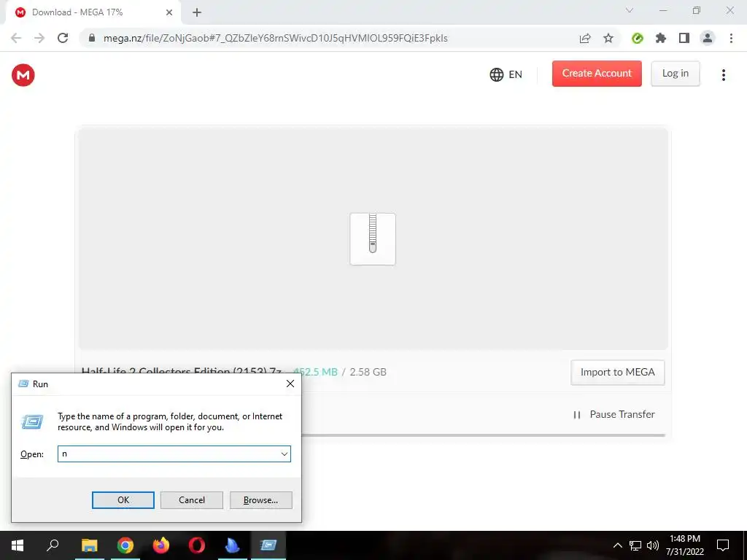Toggle the Chrome side panel icon

pos(684,38)
